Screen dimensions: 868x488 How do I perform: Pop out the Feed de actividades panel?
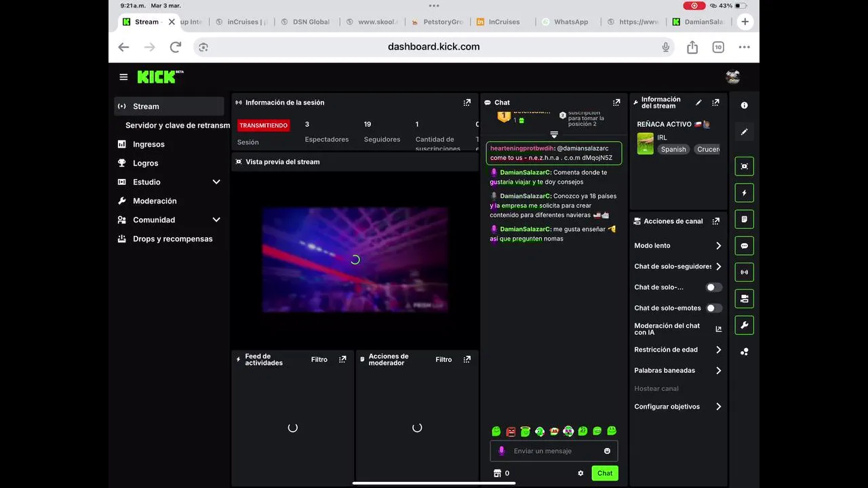click(342, 360)
